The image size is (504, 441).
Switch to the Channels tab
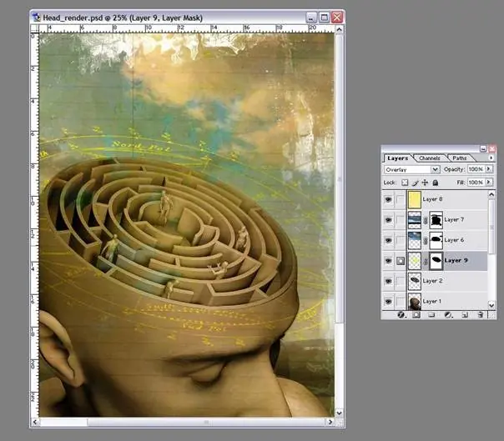(429, 158)
